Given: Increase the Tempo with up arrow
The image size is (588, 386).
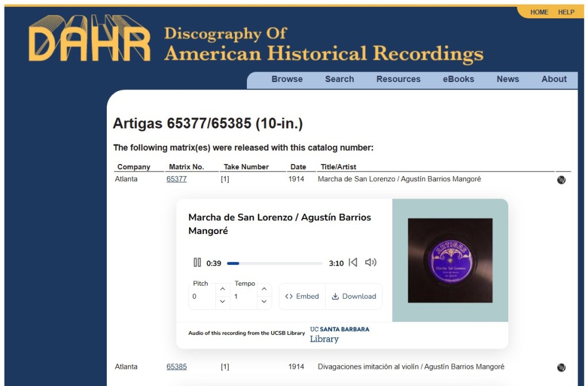Looking at the screenshot, I should (x=264, y=289).
